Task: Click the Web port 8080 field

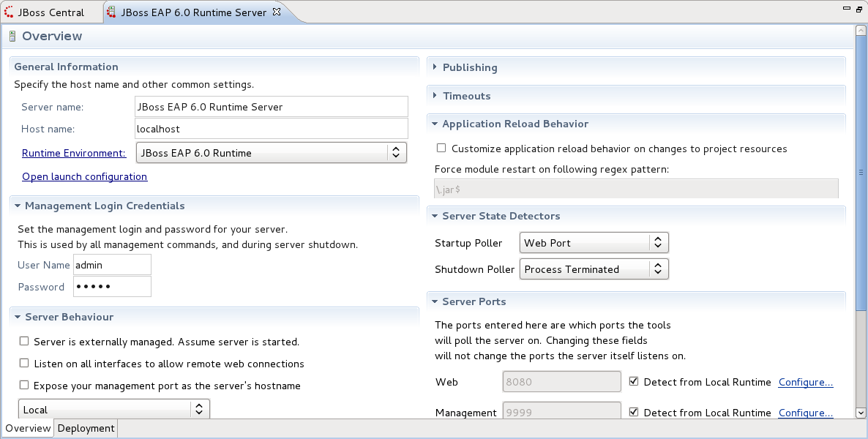Action: point(562,381)
